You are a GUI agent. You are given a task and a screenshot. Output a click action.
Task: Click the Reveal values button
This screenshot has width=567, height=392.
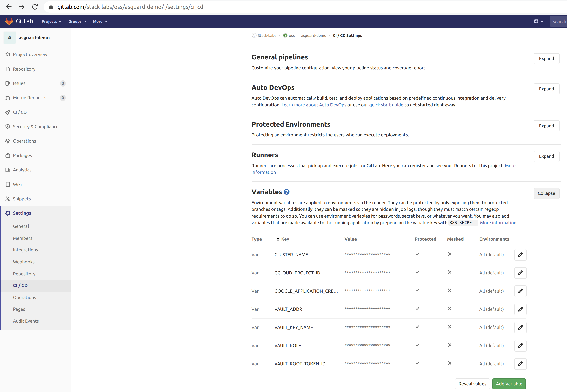coord(472,384)
